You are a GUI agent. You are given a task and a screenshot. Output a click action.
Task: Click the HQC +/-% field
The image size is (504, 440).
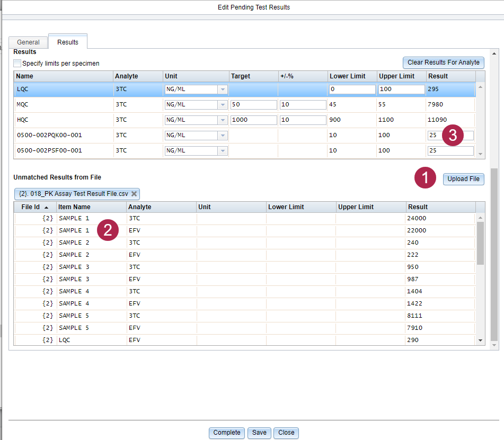click(x=303, y=120)
